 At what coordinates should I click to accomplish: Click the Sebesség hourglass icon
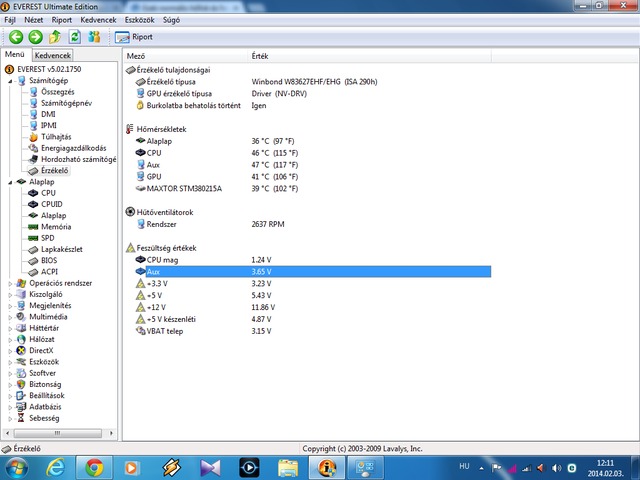point(21,418)
